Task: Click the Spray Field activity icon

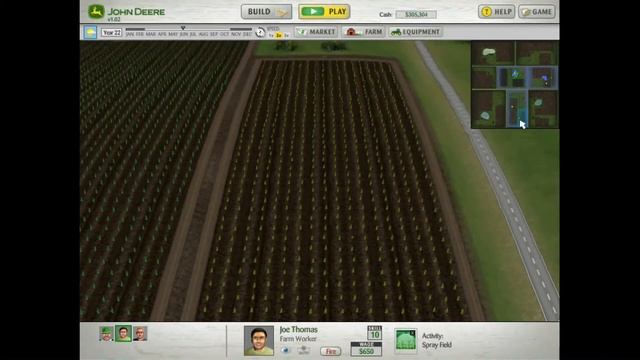Action: (x=406, y=341)
